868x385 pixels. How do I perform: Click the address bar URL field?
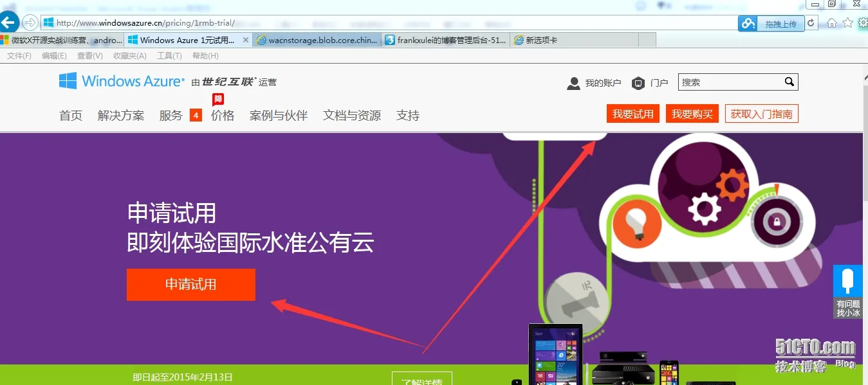point(389,22)
